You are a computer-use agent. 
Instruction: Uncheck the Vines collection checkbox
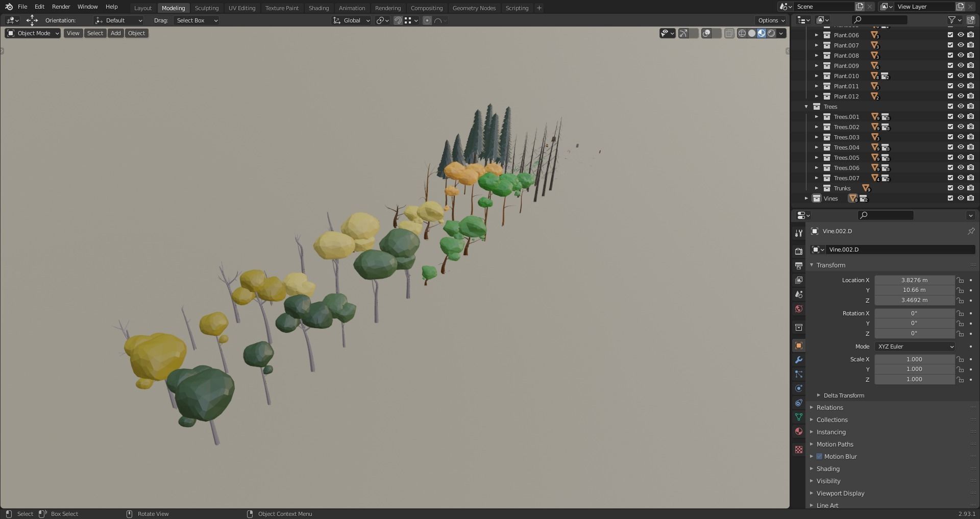[950, 198]
